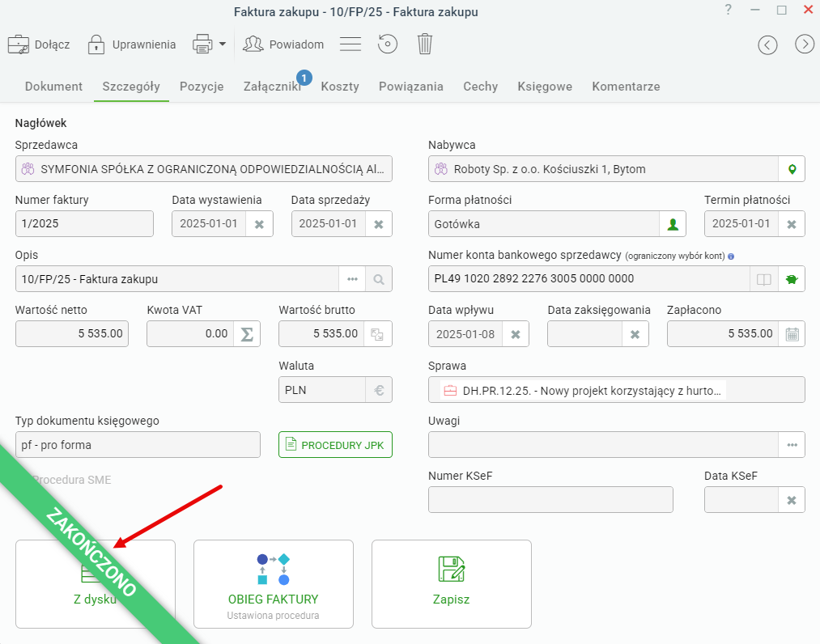Click the Wartość brutto convert icon
The height and width of the screenshot is (644, 820).
tap(377, 334)
